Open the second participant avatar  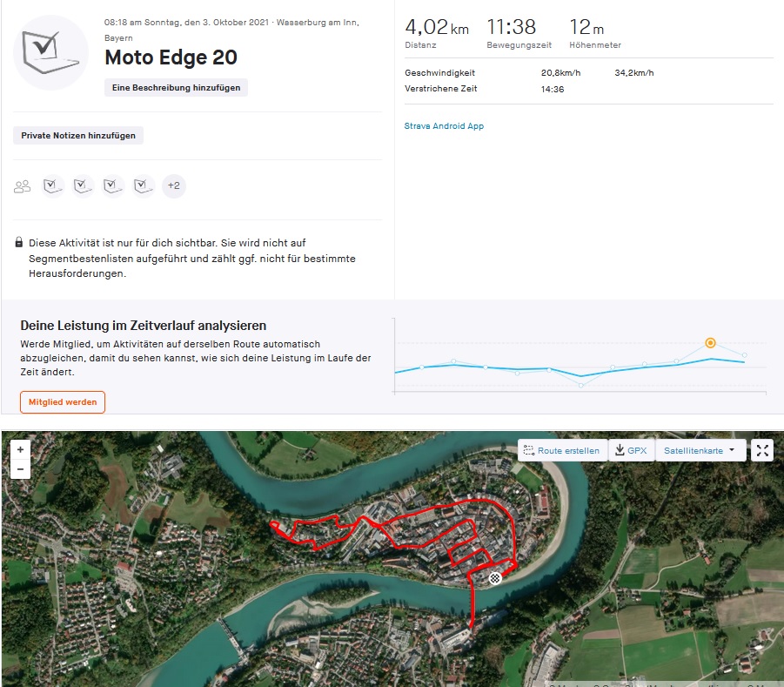point(83,185)
